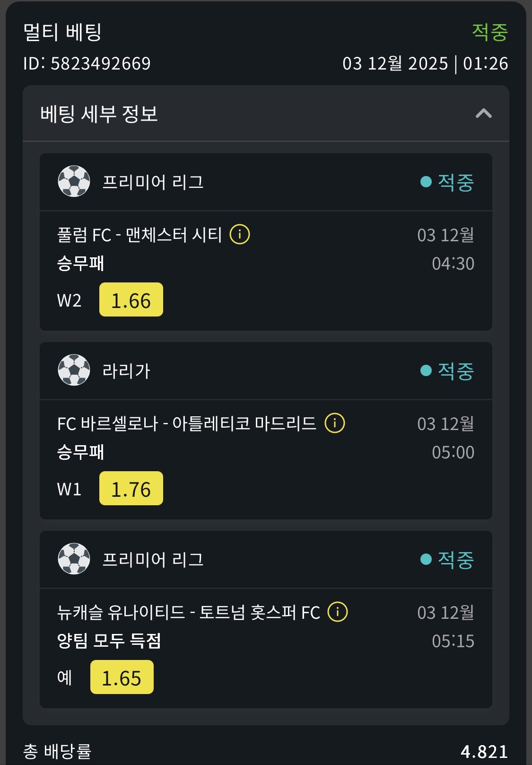Click the yellow 1.65 odds box
532x765 pixels.
(122, 677)
